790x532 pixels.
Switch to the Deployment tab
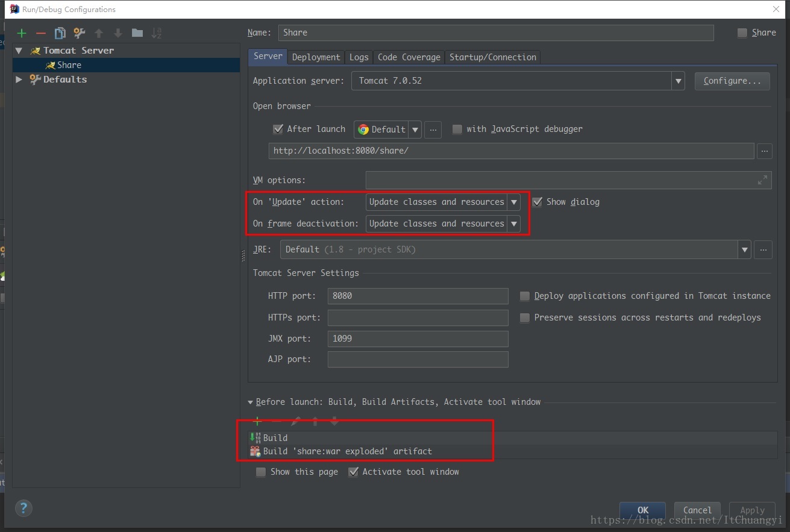tap(316, 57)
